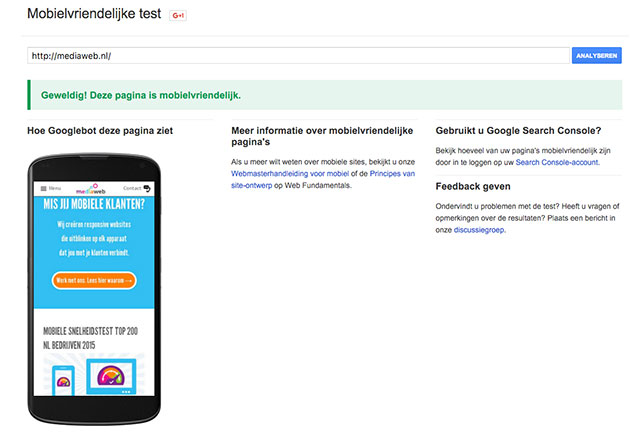Click the 'MIS JIJ MOBIELE KLANTEN?' headline in preview
The height and width of the screenshot is (444, 640).
(94, 204)
